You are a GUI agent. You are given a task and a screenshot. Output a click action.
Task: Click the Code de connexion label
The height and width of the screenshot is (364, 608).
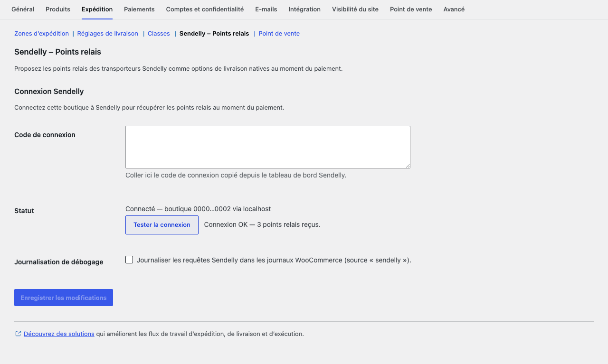(x=45, y=135)
